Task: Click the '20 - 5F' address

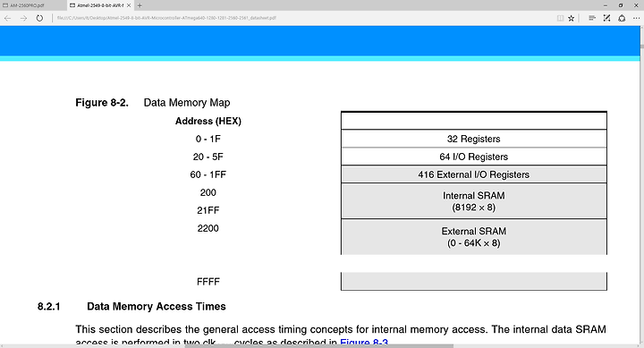Action: [x=208, y=157]
